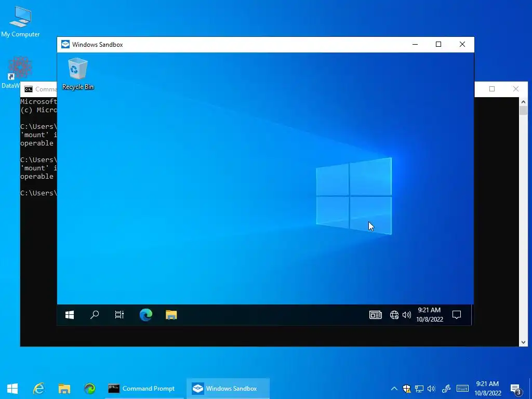Open the Windows Ink Workspace pen icon
The image size is (532, 399).
click(x=446, y=389)
